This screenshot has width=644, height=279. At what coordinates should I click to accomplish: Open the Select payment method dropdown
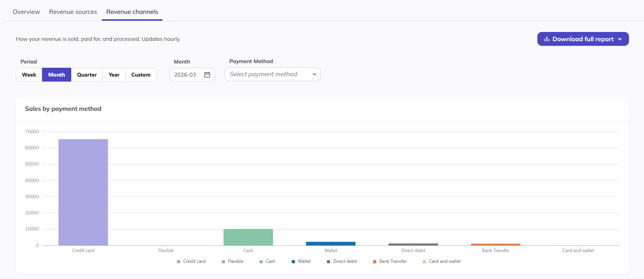pyautogui.click(x=273, y=74)
